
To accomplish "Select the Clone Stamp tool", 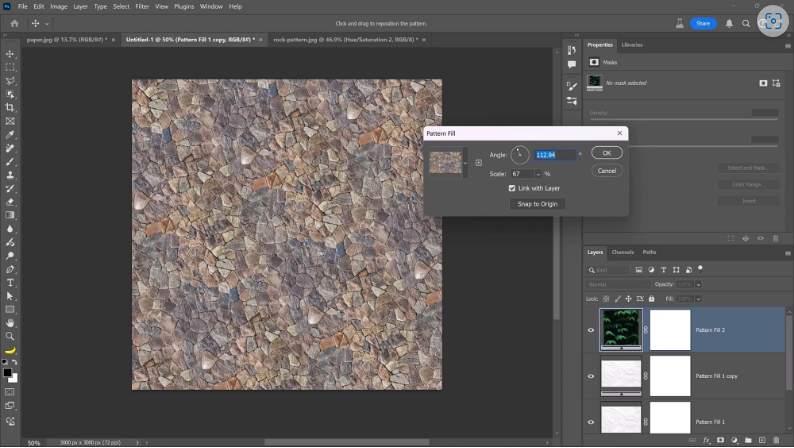I will pos(10,175).
